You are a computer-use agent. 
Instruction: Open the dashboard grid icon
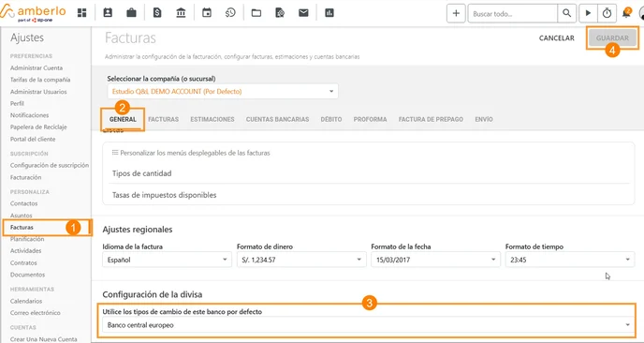pyautogui.click(x=82, y=13)
